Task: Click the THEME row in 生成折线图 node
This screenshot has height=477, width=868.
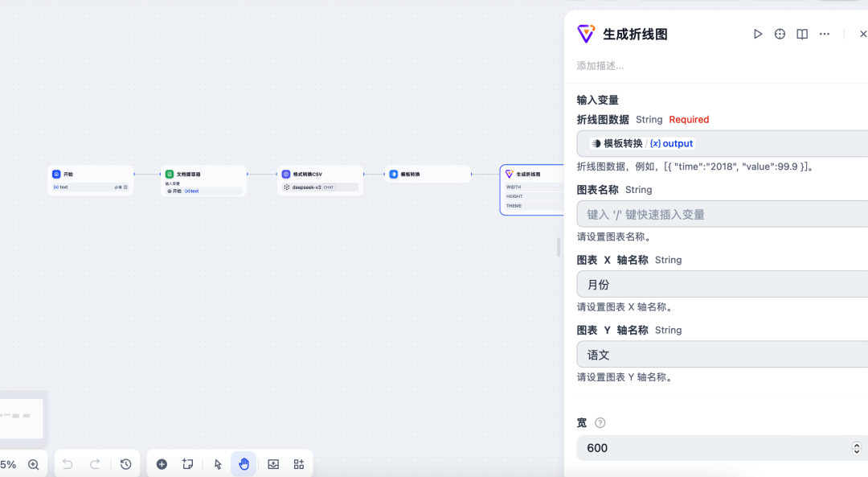Action: pyautogui.click(x=534, y=206)
